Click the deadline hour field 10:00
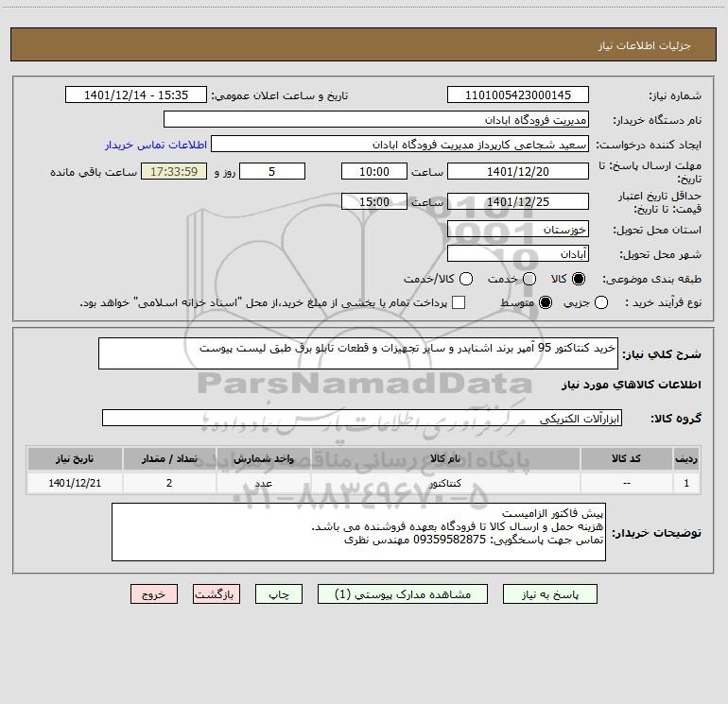Screen dimensions: 728x704 (374, 171)
